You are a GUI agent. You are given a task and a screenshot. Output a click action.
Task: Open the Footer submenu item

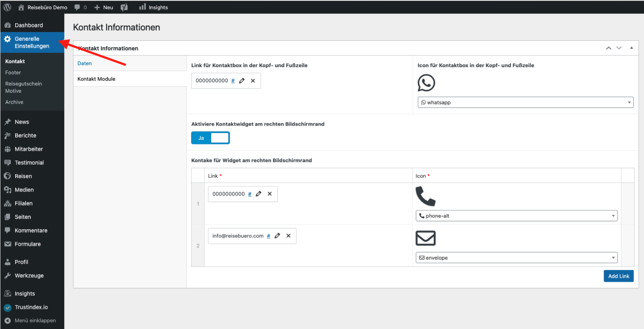pos(13,72)
